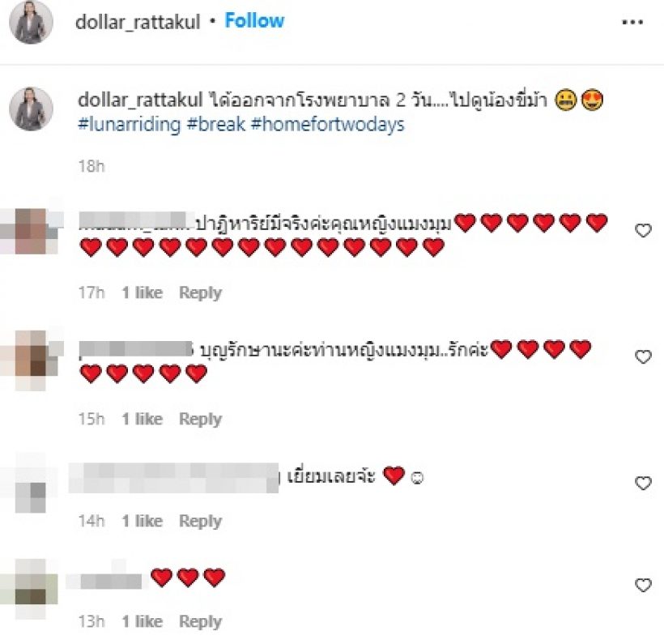Click the blurred avatar of first commenter
Screen dimensions: 664x644
click(x=31, y=231)
